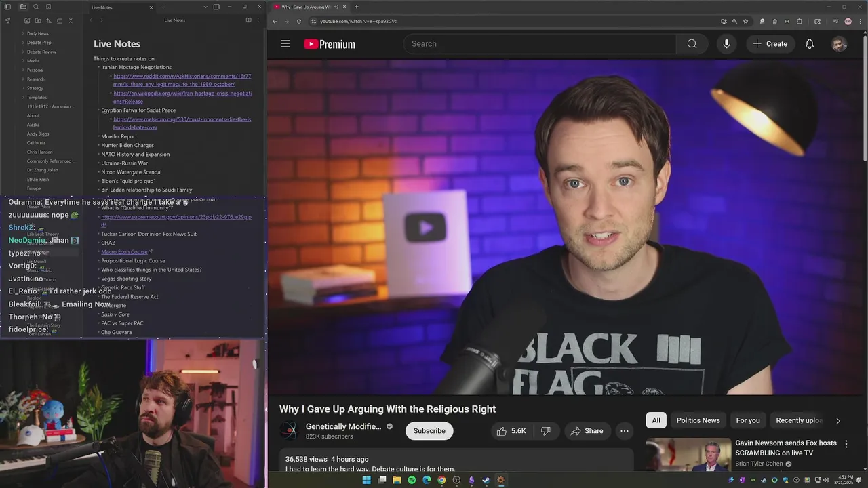Expand the Personal folder
Image resolution: width=868 pixels, height=488 pixels.
(x=35, y=70)
